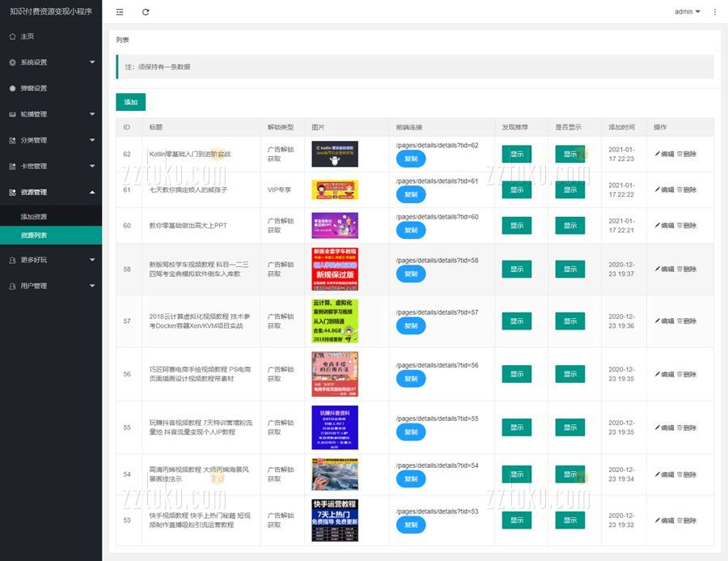Click the delete trash icon for row 61
The image size is (728, 561).
679,189
